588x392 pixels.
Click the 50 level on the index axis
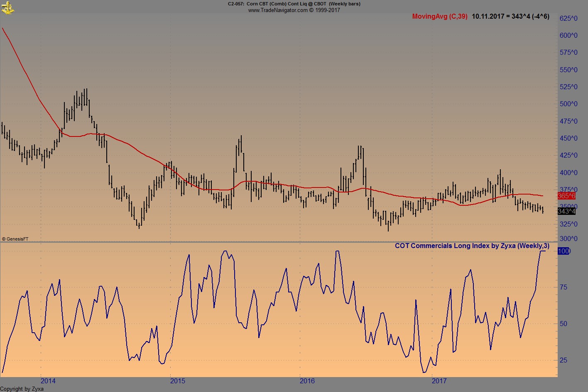coord(563,324)
